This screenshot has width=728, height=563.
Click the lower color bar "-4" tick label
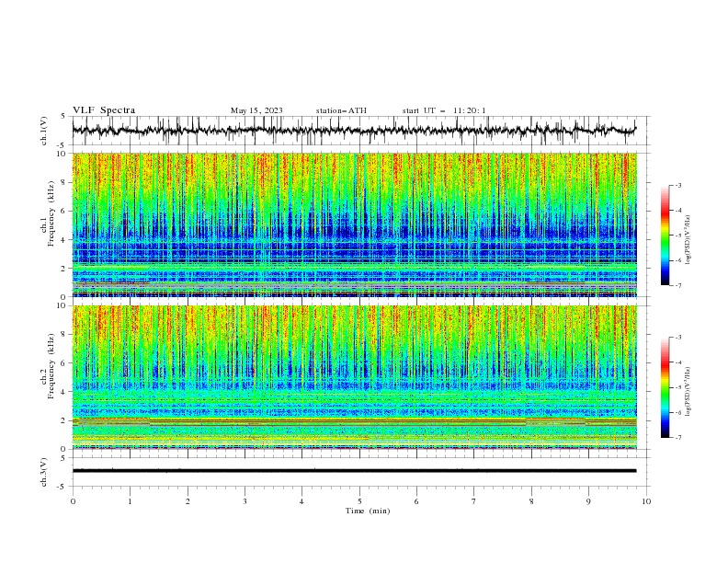click(x=677, y=362)
